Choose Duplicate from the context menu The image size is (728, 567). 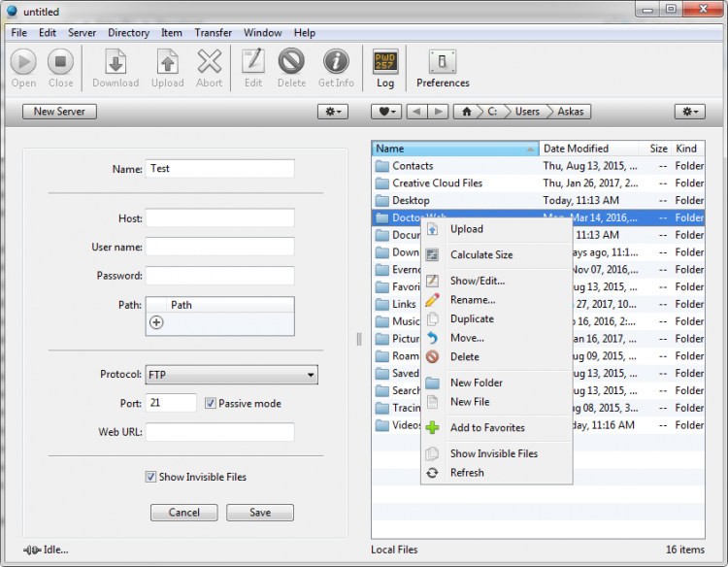497,319
